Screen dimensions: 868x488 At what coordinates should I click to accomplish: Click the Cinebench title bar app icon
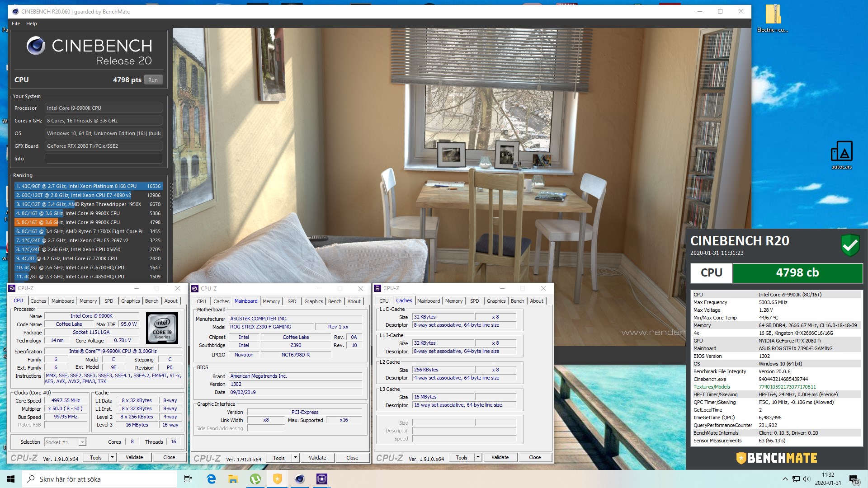click(x=15, y=11)
